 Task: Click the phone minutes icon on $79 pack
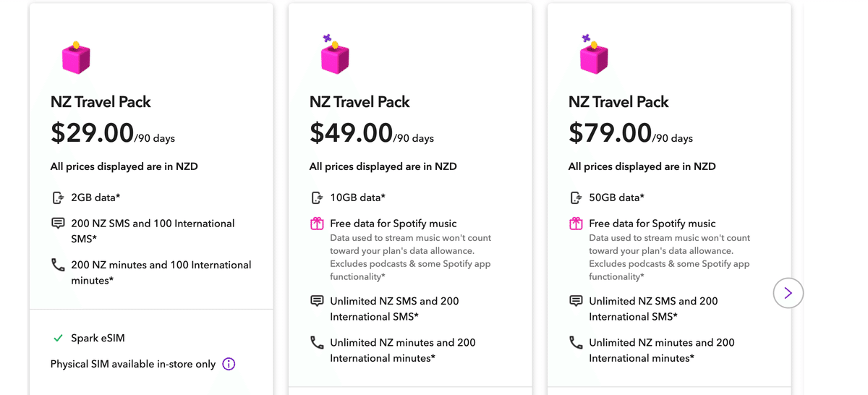pyautogui.click(x=576, y=343)
